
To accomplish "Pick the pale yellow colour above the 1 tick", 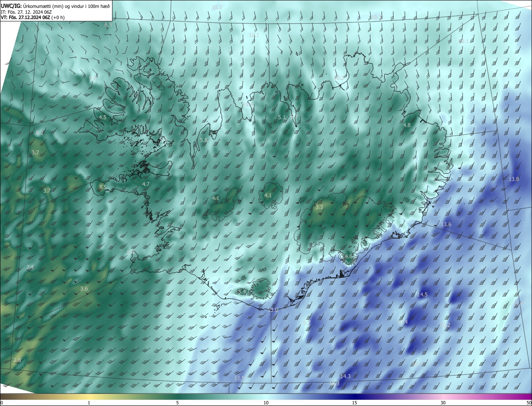I will (89, 396).
